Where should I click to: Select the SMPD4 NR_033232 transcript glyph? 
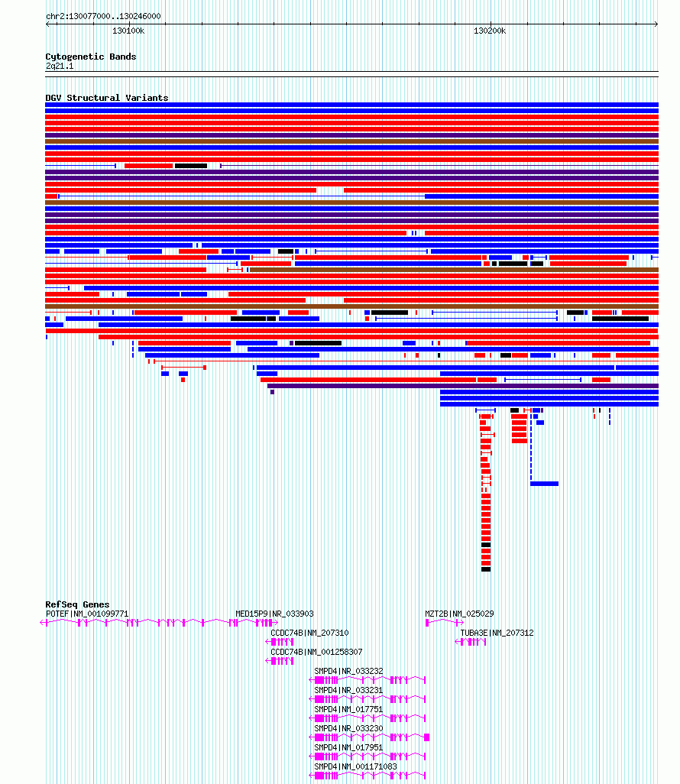point(368,680)
